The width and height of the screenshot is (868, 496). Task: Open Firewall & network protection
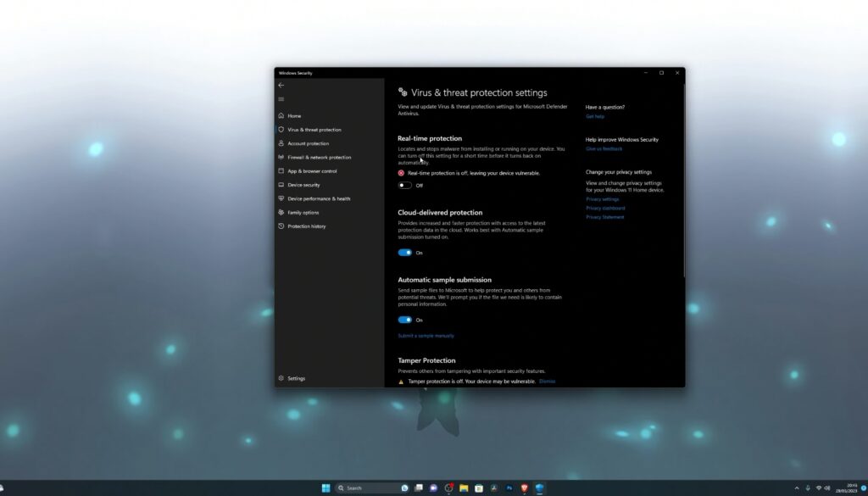click(319, 157)
